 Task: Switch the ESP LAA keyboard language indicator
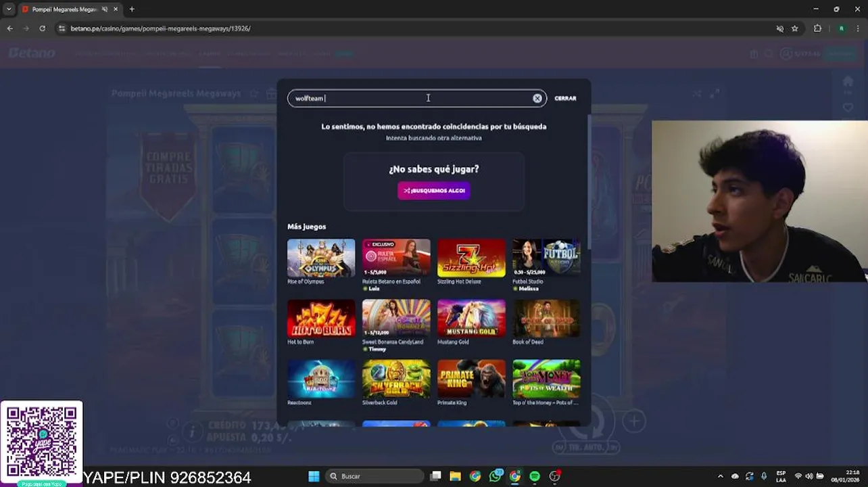click(x=781, y=476)
